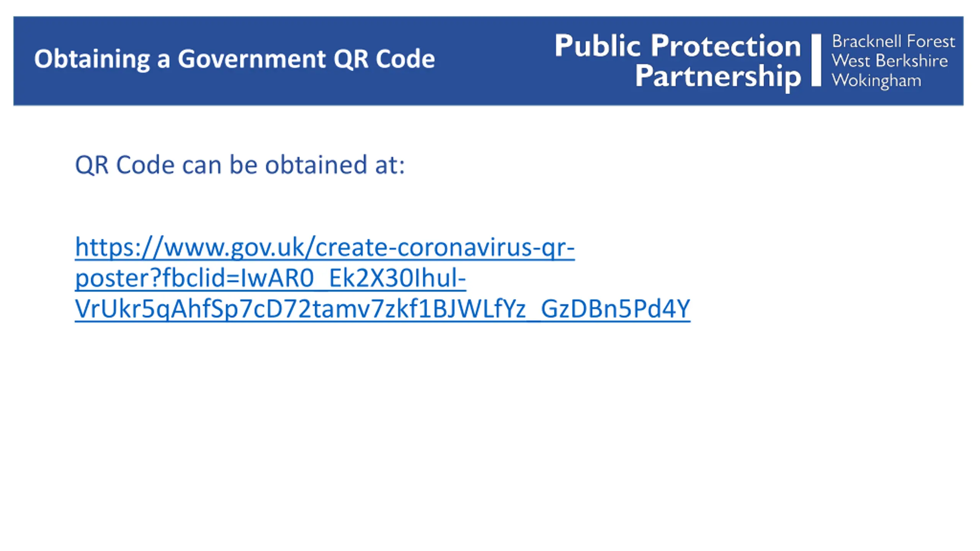The height and width of the screenshot is (551, 980).
Task: Open the gov.uk create-coronavirus-qr-poster link
Action: point(382,278)
